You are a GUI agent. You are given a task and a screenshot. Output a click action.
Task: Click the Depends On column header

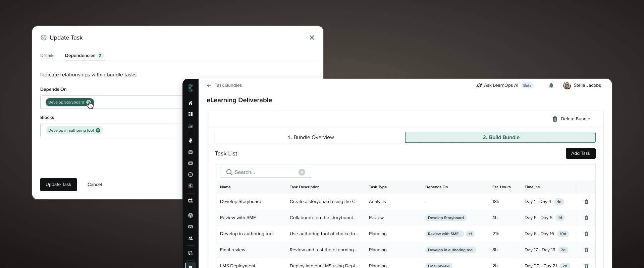coord(436,187)
